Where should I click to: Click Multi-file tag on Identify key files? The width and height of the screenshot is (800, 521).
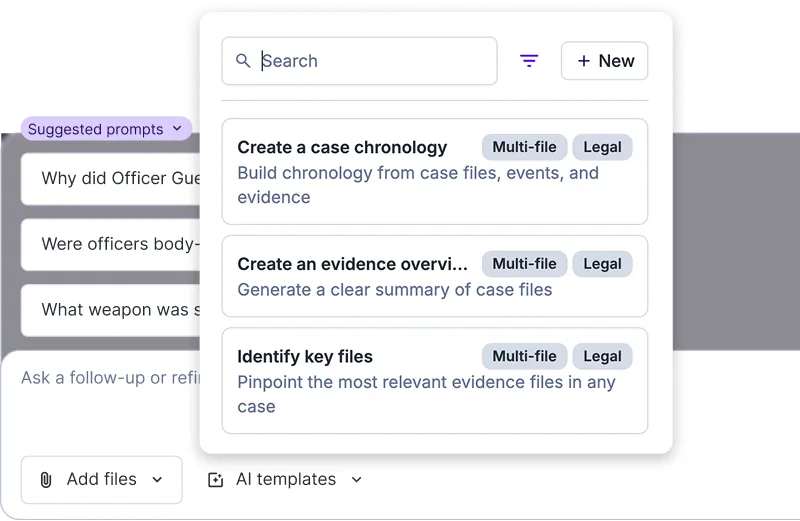pyautogui.click(x=524, y=356)
